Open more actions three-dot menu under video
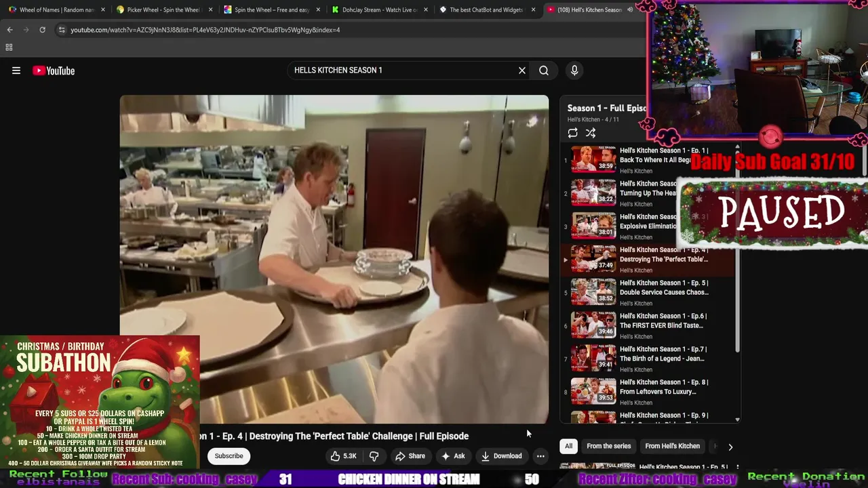This screenshot has width=868, height=488. pyautogui.click(x=540, y=456)
